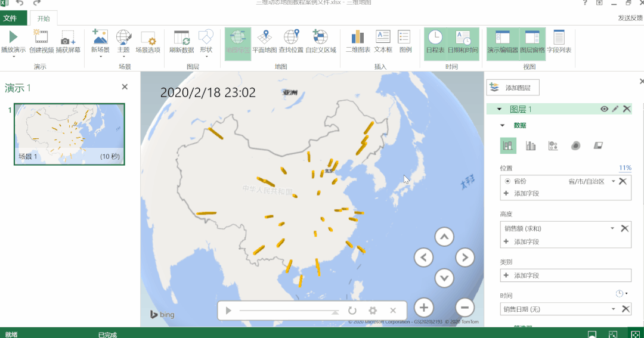Screen dimensions: 644x338
Task: Select the 省份 radio button
Action: (507, 181)
